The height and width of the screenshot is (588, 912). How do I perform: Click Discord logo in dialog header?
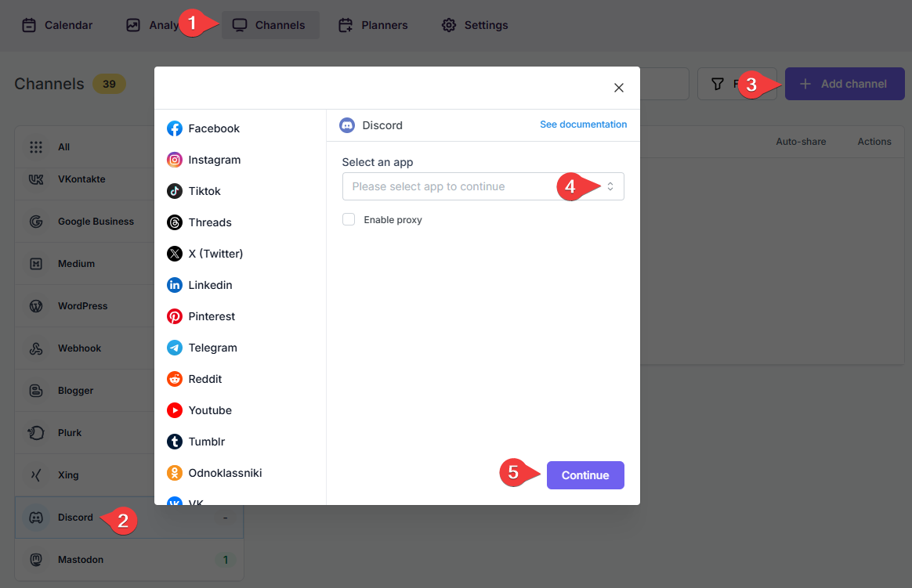347,125
